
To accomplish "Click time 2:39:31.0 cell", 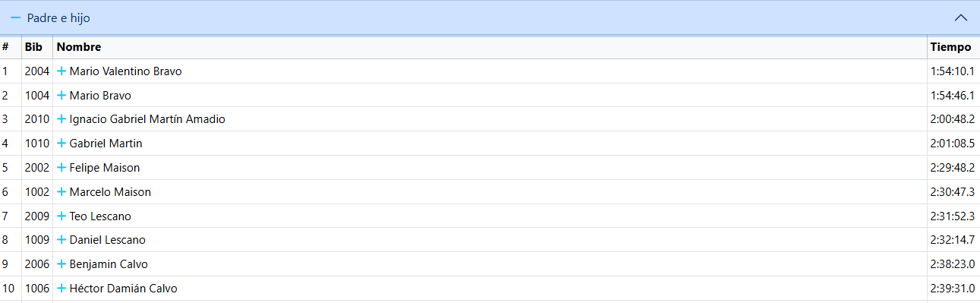I will pyautogui.click(x=952, y=289).
